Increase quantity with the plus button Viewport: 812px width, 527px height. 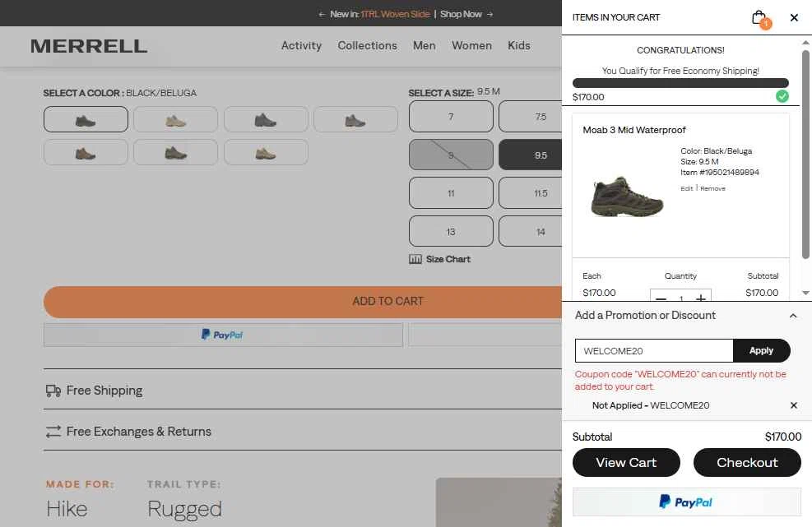pos(701,298)
